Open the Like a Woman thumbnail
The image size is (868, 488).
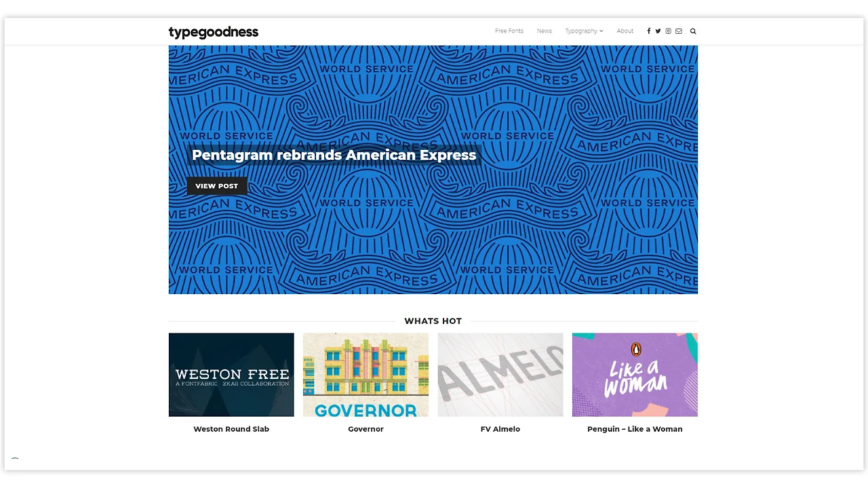click(x=635, y=375)
